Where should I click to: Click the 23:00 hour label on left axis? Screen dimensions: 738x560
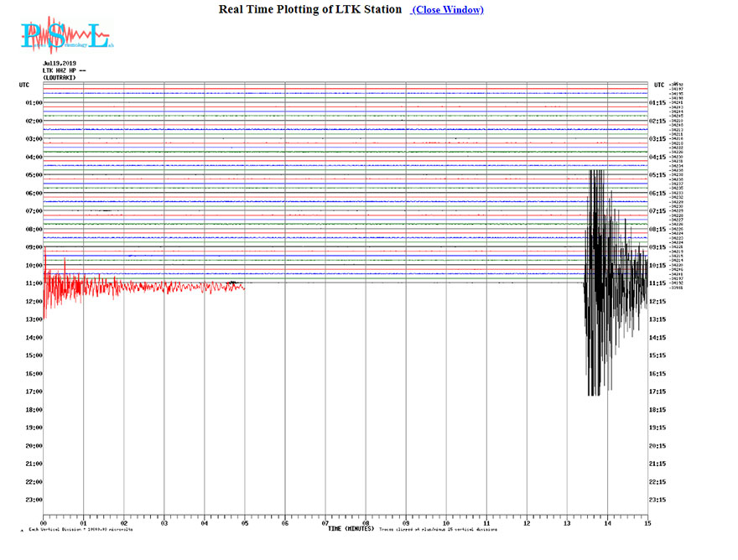34,500
